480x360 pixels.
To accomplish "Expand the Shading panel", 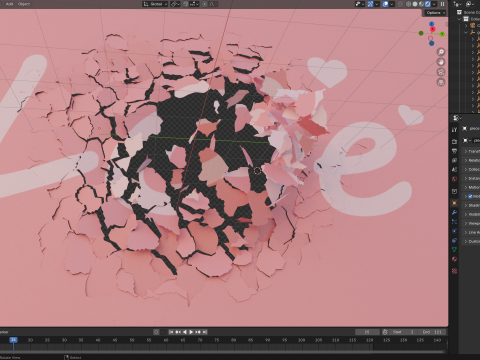I will coord(471,205).
